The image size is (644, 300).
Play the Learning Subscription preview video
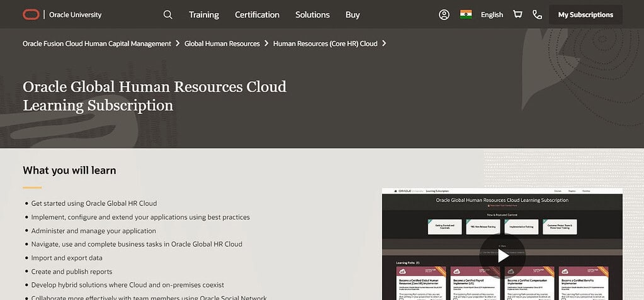tap(502, 256)
